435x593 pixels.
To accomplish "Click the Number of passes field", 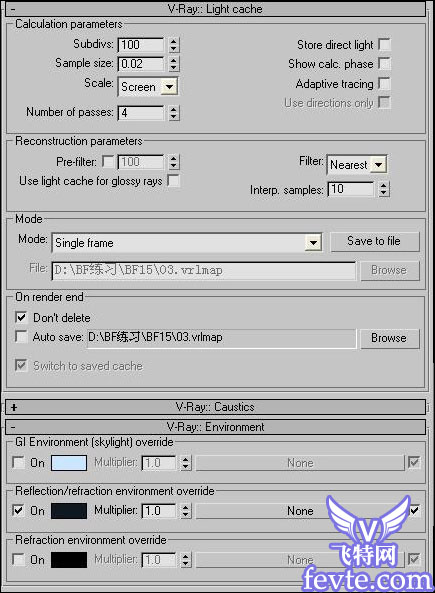I will (141, 112).
